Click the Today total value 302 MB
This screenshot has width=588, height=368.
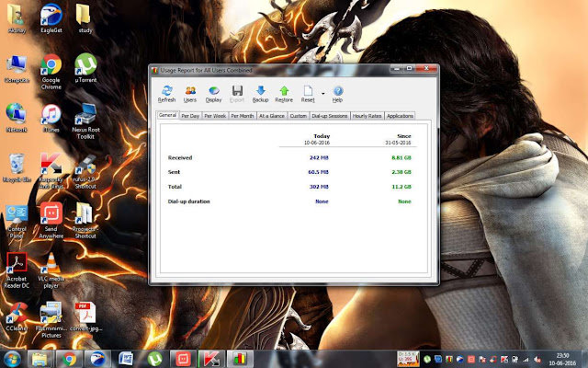319,187
